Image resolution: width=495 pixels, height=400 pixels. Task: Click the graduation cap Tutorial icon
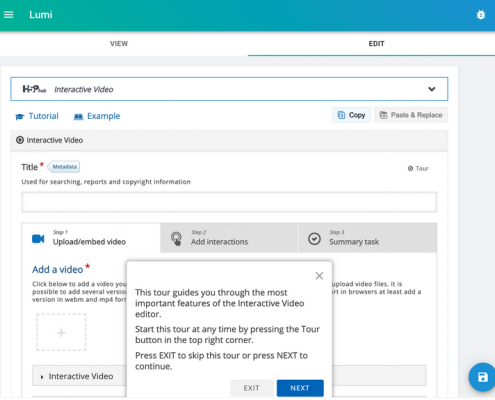pos(20,117)
